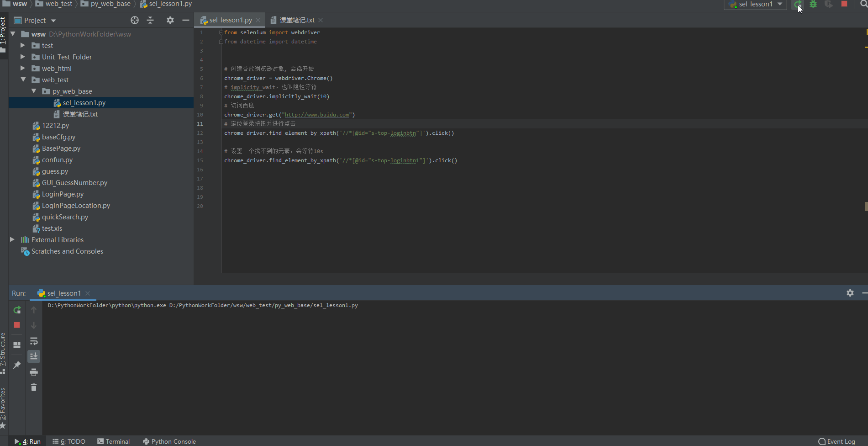The image size is (868, 446).
Task: Stop the run with the red square in Run panel
Action: 17,325
